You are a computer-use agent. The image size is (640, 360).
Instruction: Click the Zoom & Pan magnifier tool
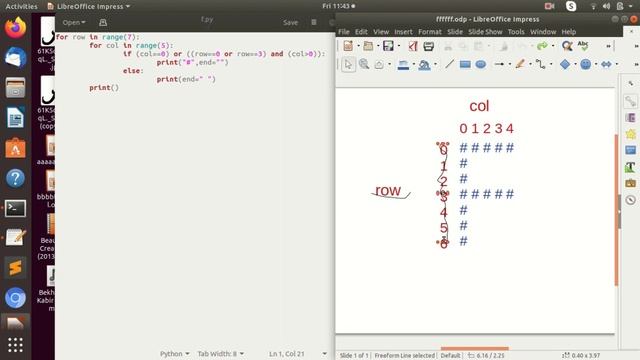[x=364, y=64]
